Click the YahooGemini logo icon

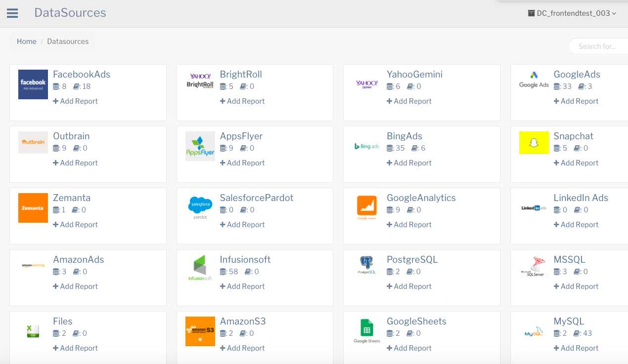point(367,84)
